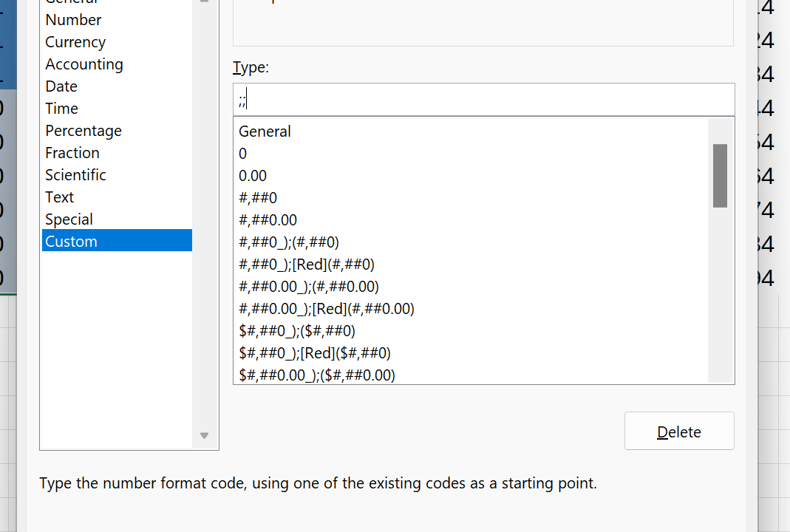Screen dimensions: 790x532
Task: Select the #,##0.00 format code
Action: (268, 220)
